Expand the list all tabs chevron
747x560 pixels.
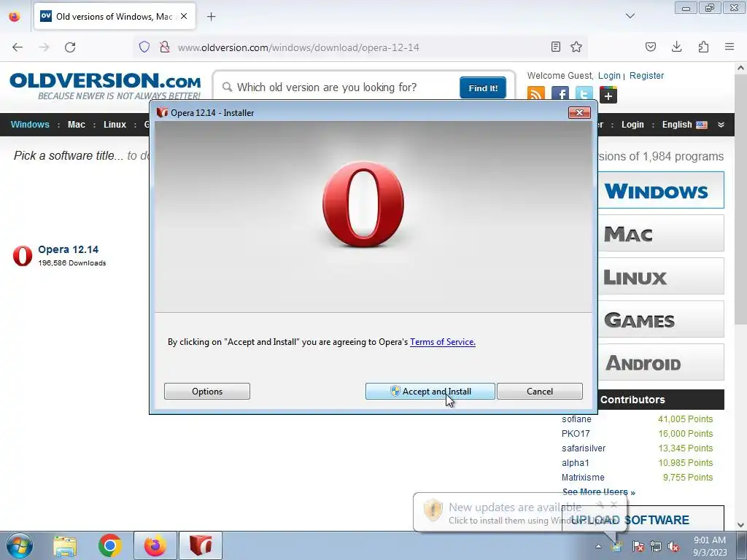pos(630,16)
